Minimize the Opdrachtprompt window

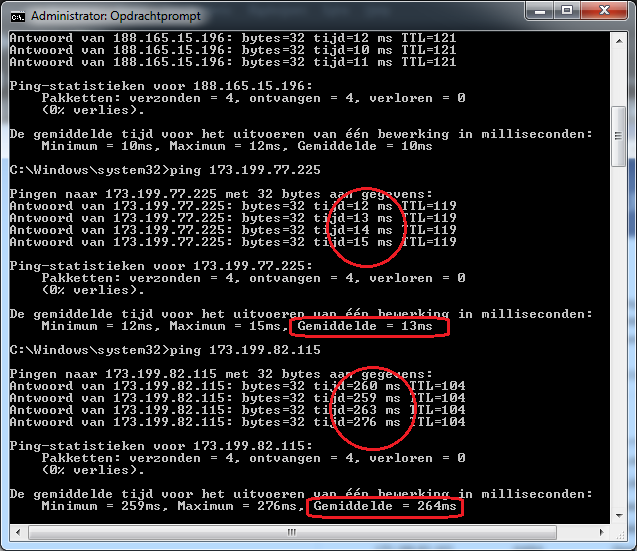click(540, 11)
